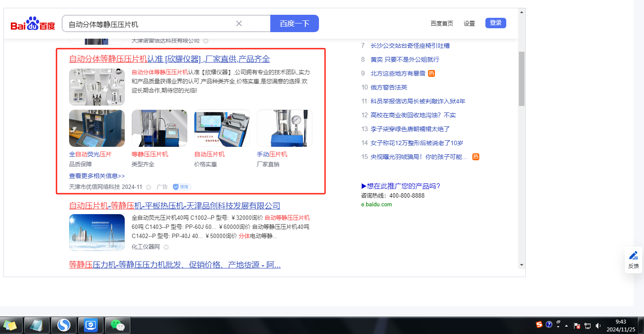Open the sticky notes app in taskbar

click(10, 325)
